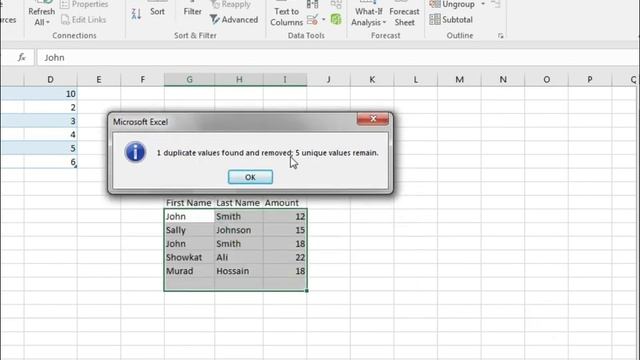The width and height of the screenshot is (640, 360).
Task: Select the Murad cell
Action: click(x=189, y=271)
